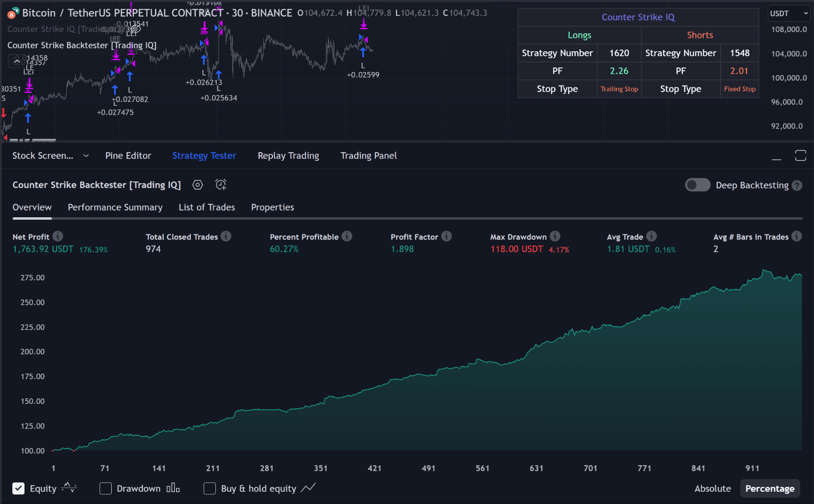Click the Bitcoin / TetherUS symbol title
Screen dimensions: 814x504
pyautogui.click(x=123, y=13)
